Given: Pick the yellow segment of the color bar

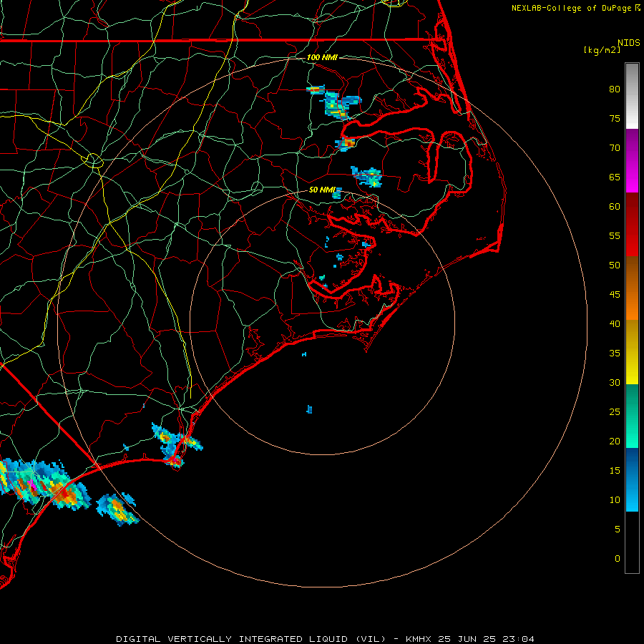Looking at the screenshot, I should click(632, 352).
